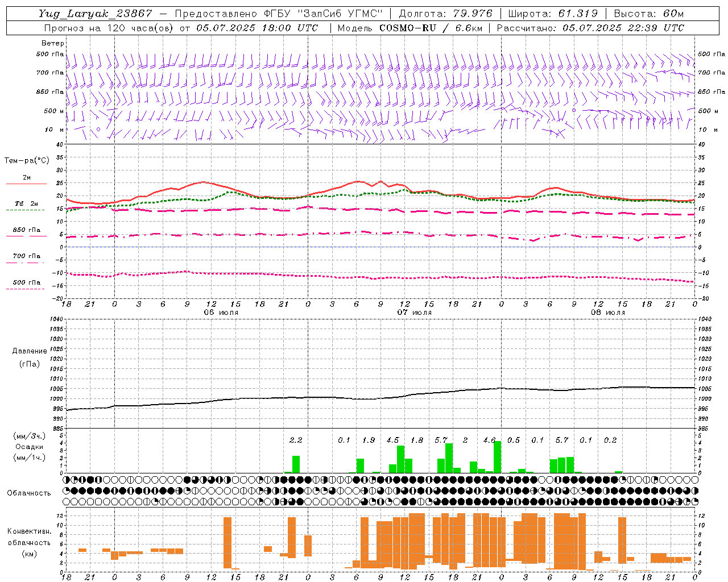Click the 1.9 precipitation value
This screenshot has height=582, width=728.
coord(368,440)
